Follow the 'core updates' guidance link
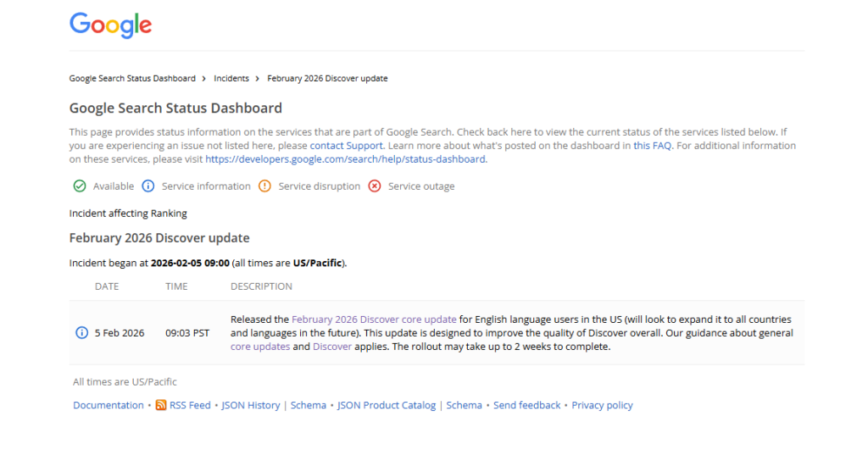868x450 pixels. tap(260, 347)
